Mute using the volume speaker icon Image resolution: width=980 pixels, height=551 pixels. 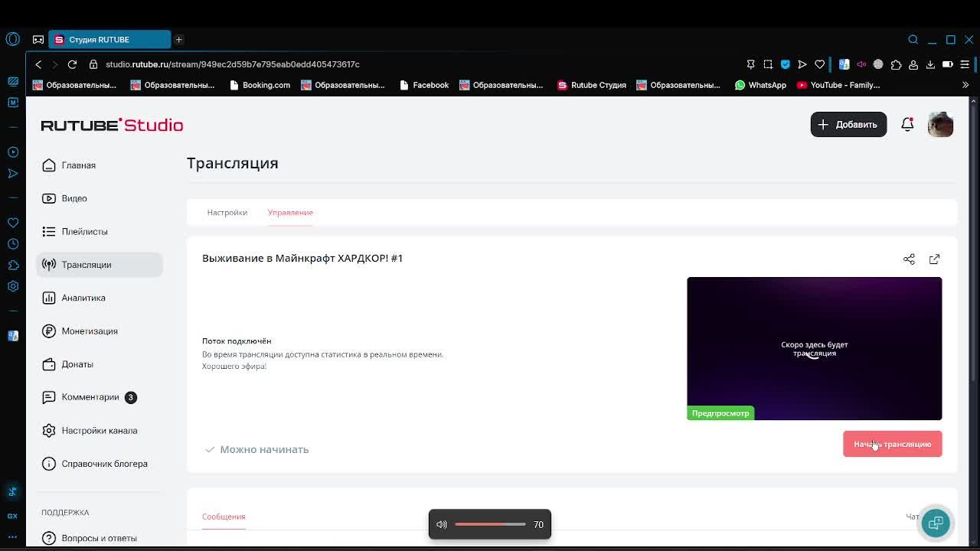pyautogui.click(x=442, y=524)
